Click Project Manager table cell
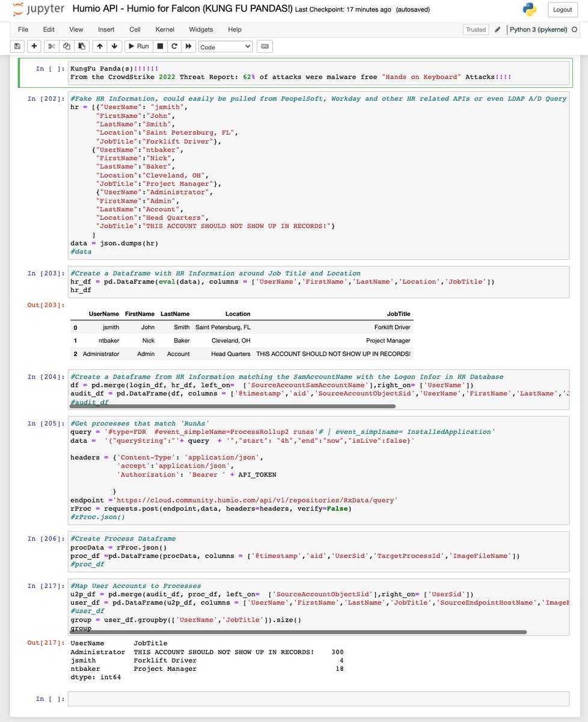 (x=388, y=341)
